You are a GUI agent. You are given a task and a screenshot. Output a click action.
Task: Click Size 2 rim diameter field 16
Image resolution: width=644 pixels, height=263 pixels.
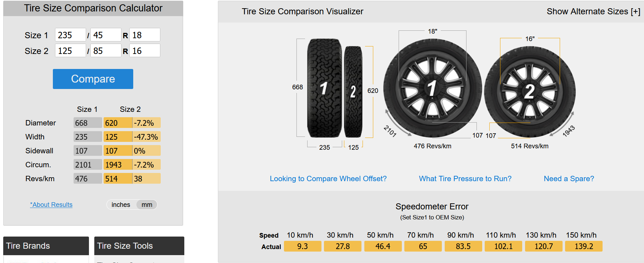(x=145, y=51)
